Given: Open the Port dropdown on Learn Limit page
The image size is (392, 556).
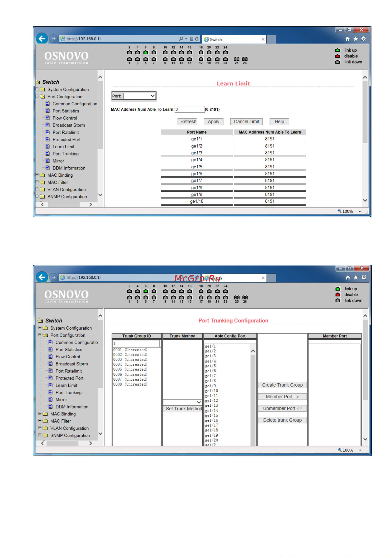Looking at the screenshot, I should pos(140,96).
